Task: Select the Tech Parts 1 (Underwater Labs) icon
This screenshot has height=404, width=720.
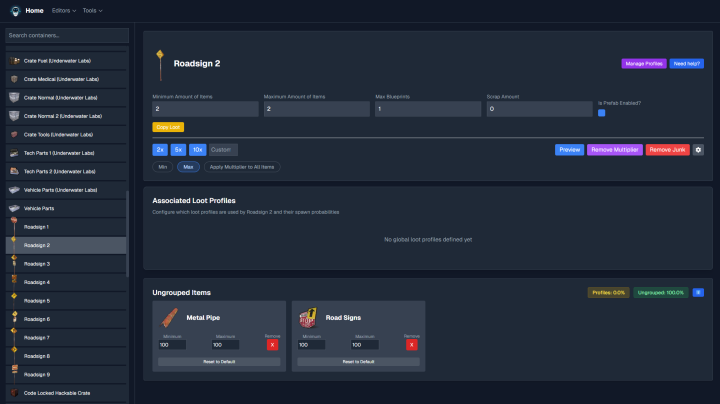Action: (14, 153)
